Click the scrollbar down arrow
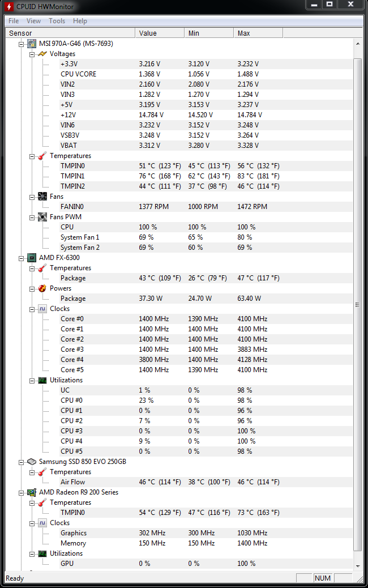This screenshot has height=588, width=368. point(357,566)
